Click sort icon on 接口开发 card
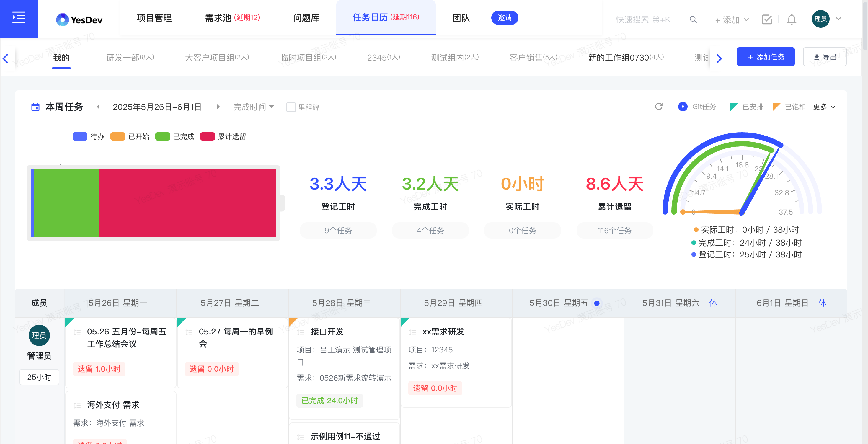The height and width of the screenshot is (444, 868). (301, 332)
